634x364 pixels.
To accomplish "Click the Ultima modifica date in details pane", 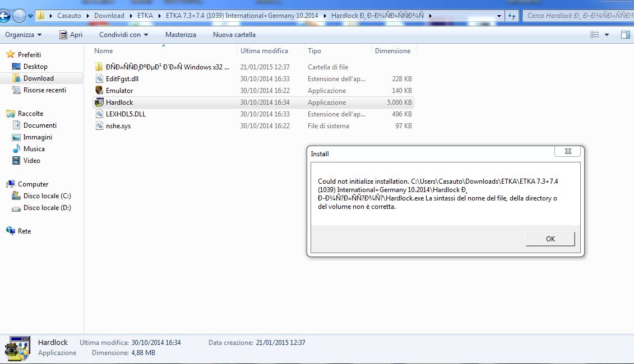I will (156, 342).
